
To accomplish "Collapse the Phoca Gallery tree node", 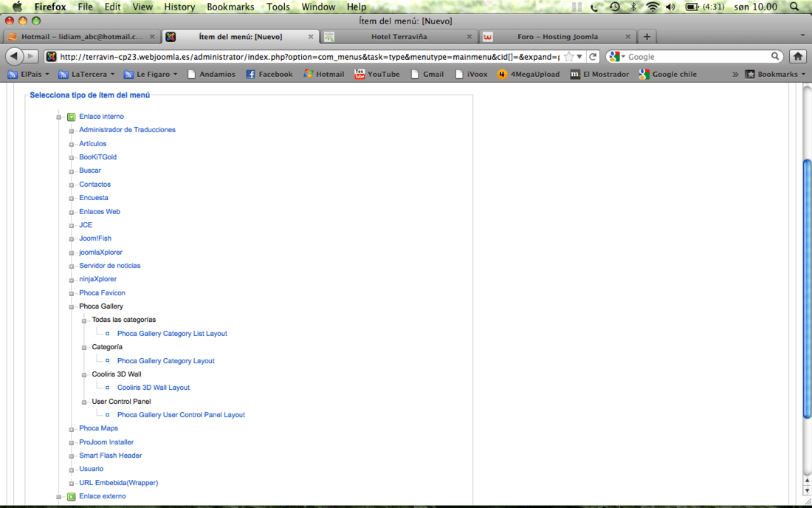I will coord(72,307).
